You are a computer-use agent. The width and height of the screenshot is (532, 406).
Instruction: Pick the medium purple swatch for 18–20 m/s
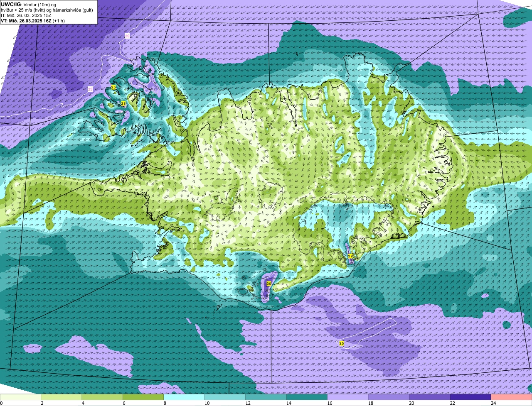pyautogui.click(x=389, y=397)
